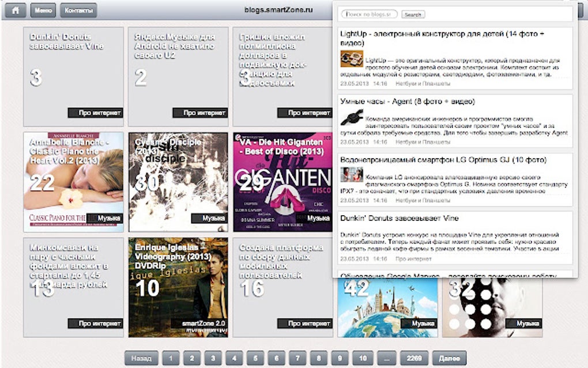
Task: Open Создана платформа по сбору данных tile
Action: [282, 287]
